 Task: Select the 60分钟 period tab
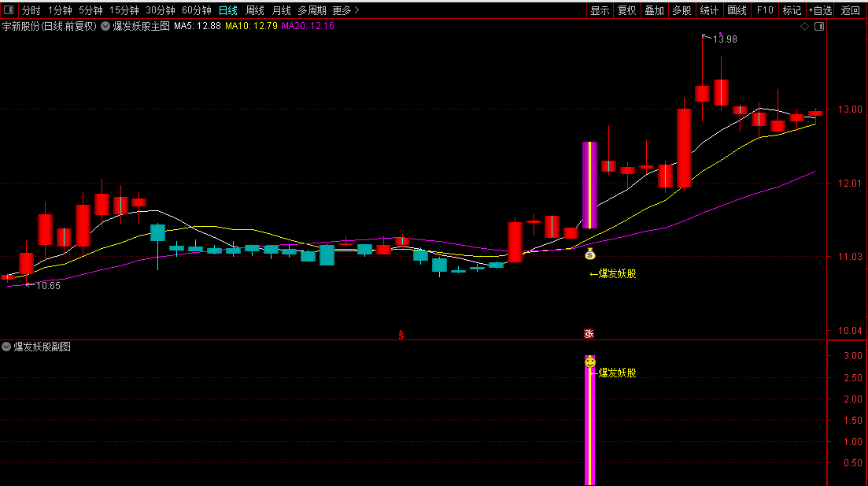(x=197, y=10)
